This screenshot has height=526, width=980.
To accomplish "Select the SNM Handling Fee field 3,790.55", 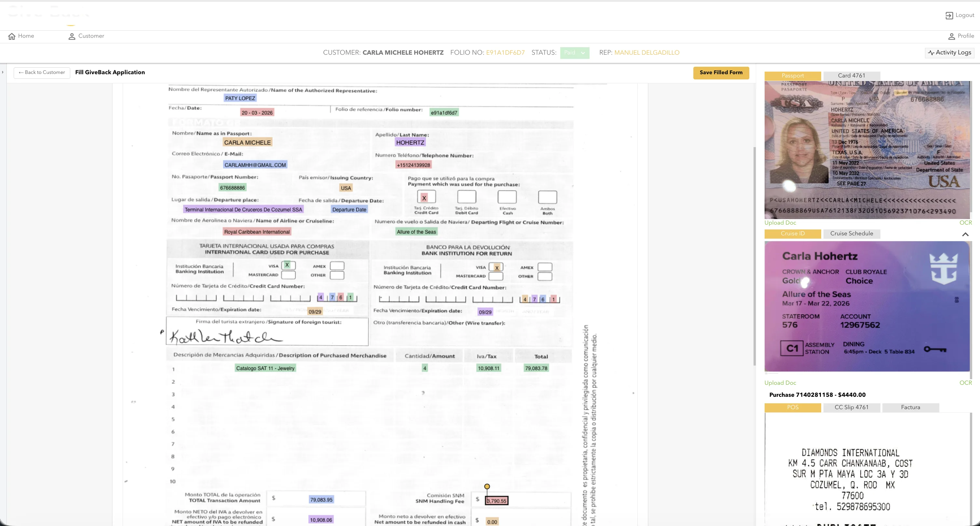I will click(497, 501).
